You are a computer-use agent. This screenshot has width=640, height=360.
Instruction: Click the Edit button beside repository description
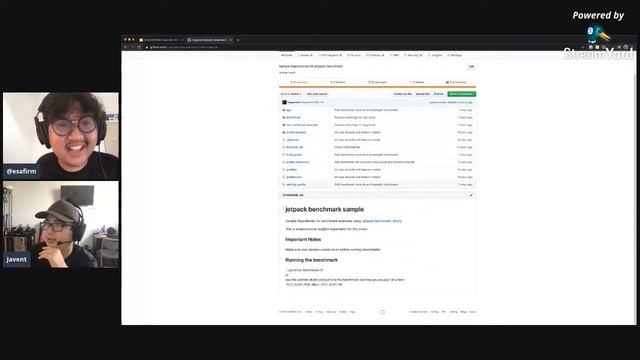pos(471,67)
